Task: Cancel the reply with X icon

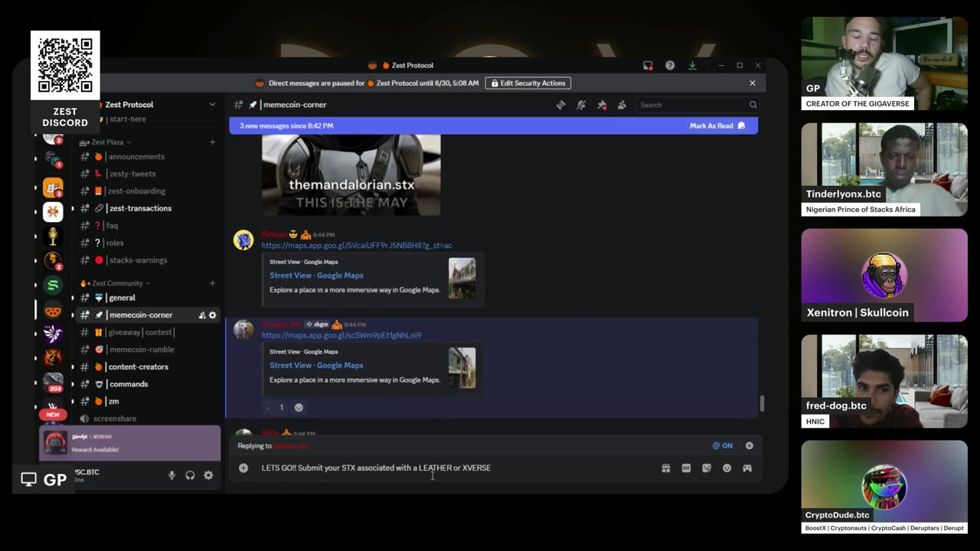Action: pyautogui.click(x=750, y=445)
